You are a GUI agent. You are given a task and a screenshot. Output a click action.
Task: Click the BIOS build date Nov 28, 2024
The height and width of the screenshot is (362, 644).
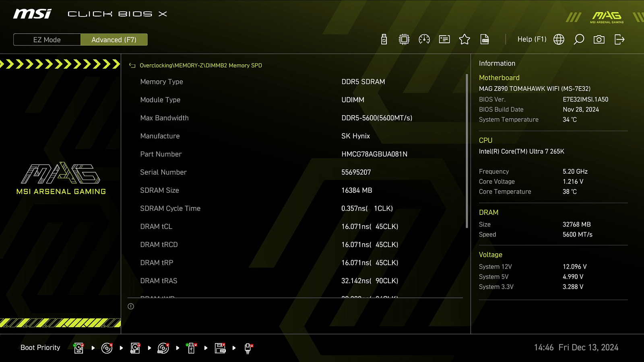581,109
